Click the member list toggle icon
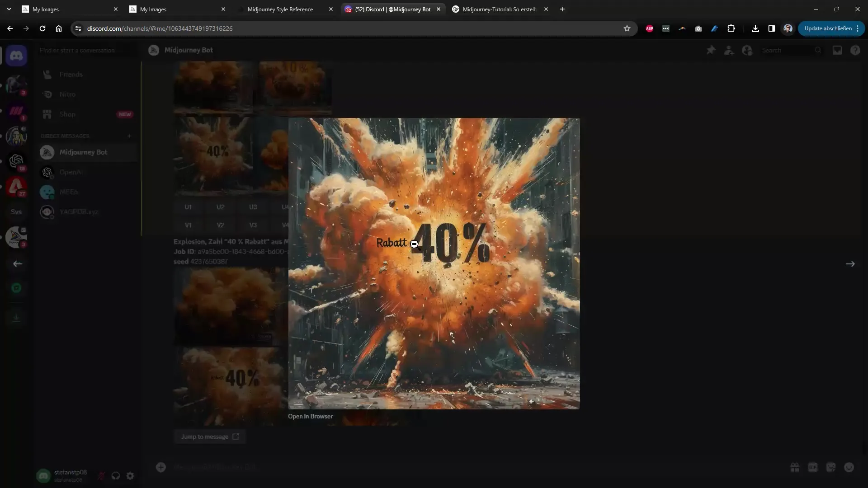This screenshot has height=488, width=868. 747,50
